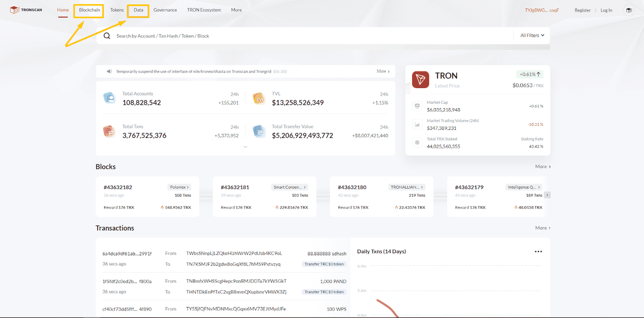Click the TRON token logo in price card
644x318 pixels.
[420, 79]
